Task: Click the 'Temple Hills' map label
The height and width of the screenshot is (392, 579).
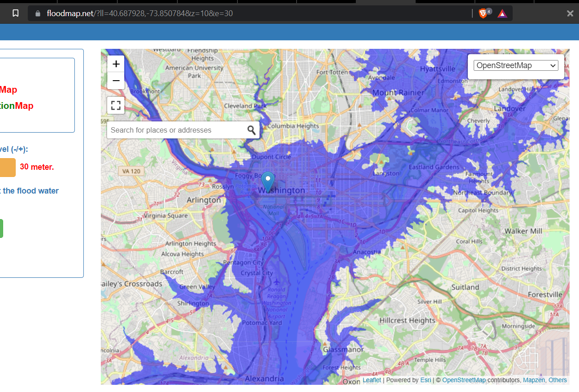Action: (430, 360)
